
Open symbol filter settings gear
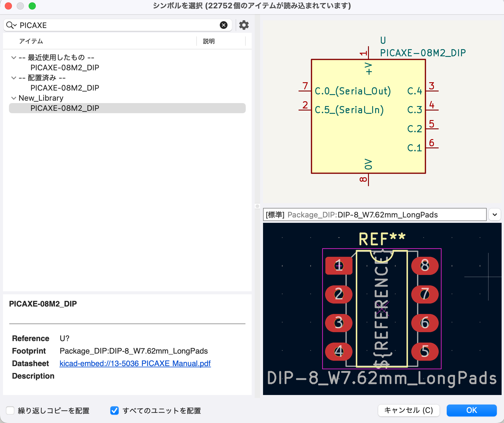pos(244,25)
